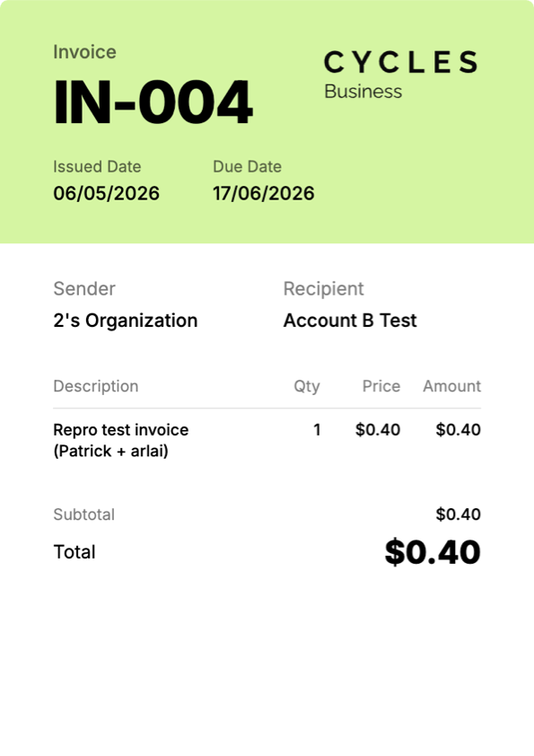Click the sender name 2's Organization

126,321
